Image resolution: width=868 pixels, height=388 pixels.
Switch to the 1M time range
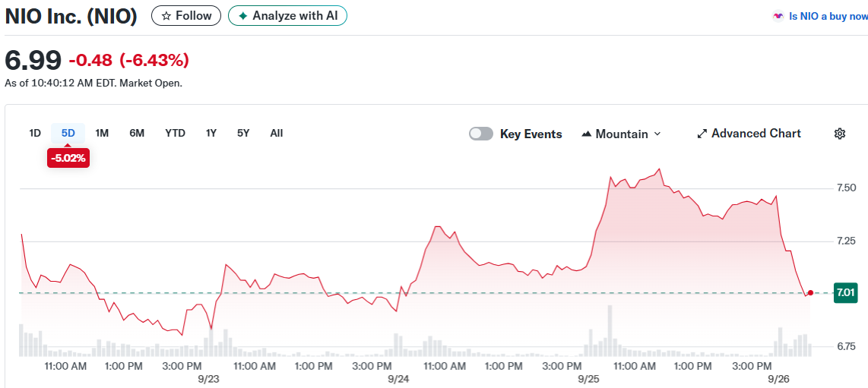(102, 133)
